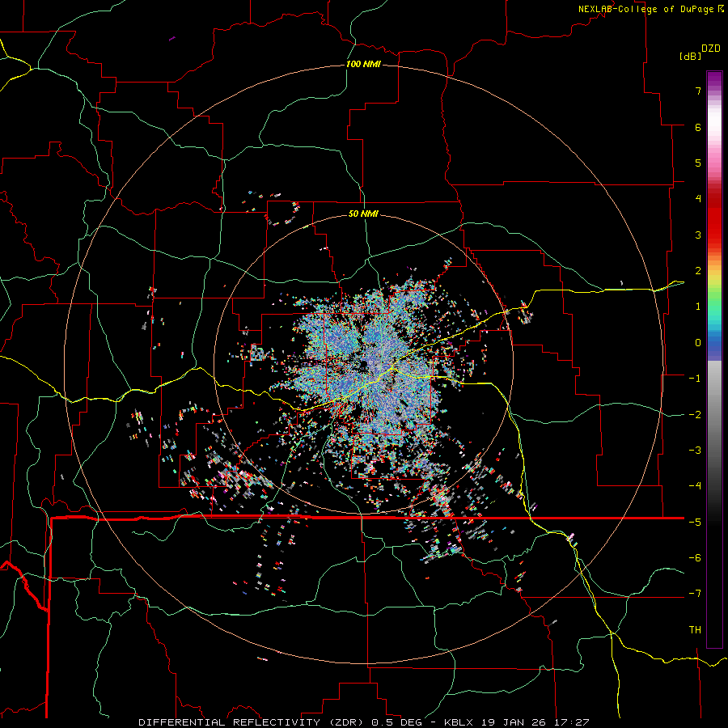The image size is (728, 728).
Task: Click the '3' dB scale value
Action: click(698, 235)
